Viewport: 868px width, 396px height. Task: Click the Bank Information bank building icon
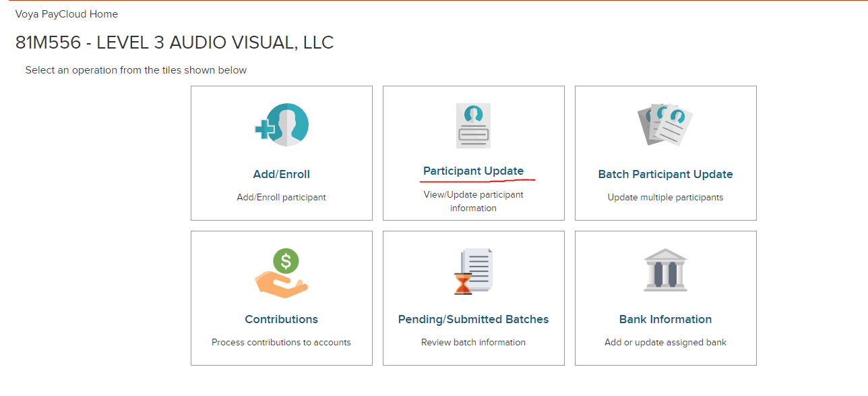665,270
